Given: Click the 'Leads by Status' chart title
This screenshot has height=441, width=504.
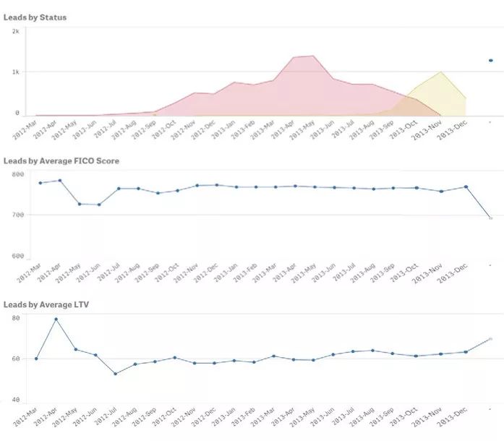Looking at the screenshot, I should pyautogui.click(x=35, y=17).
